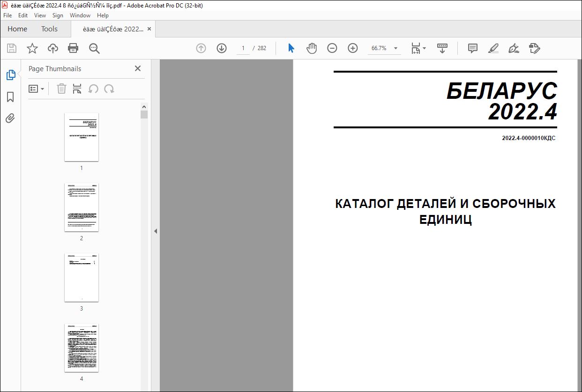Screen dimensions: 582x392
Task: Open the File menu
Action: (7, 15)
